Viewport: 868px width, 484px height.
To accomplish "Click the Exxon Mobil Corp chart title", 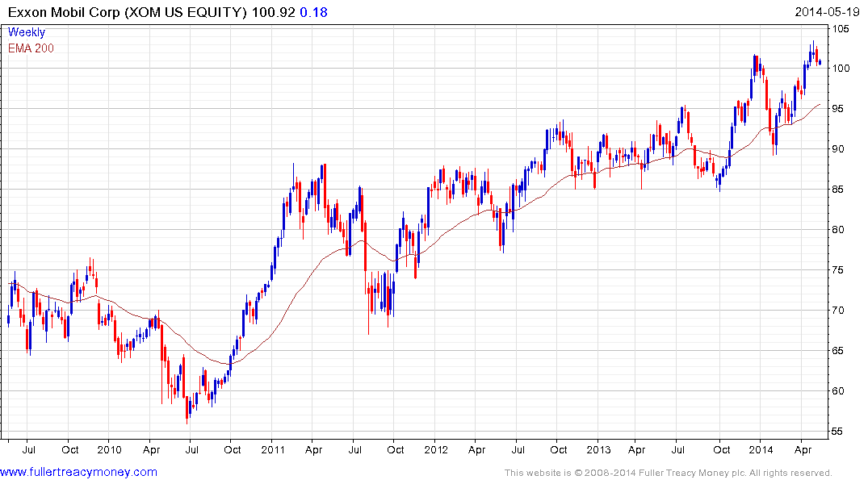I will pos(128,12).
